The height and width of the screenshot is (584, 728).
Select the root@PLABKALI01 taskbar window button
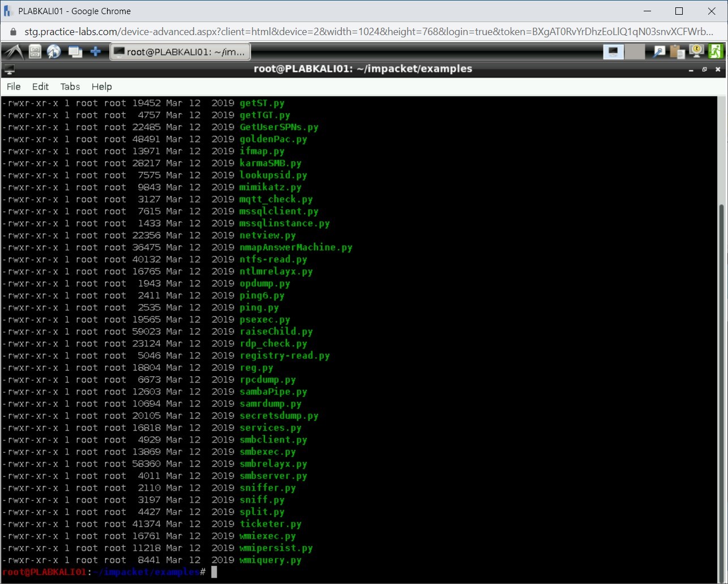pyautogui.click(x=180, y=52)
